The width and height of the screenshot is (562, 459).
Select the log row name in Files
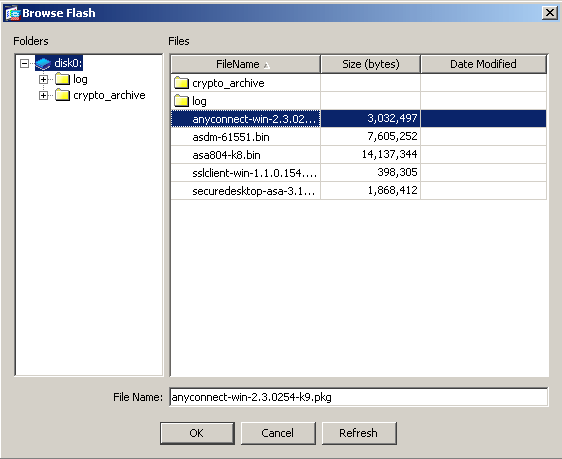click(199, 101)
